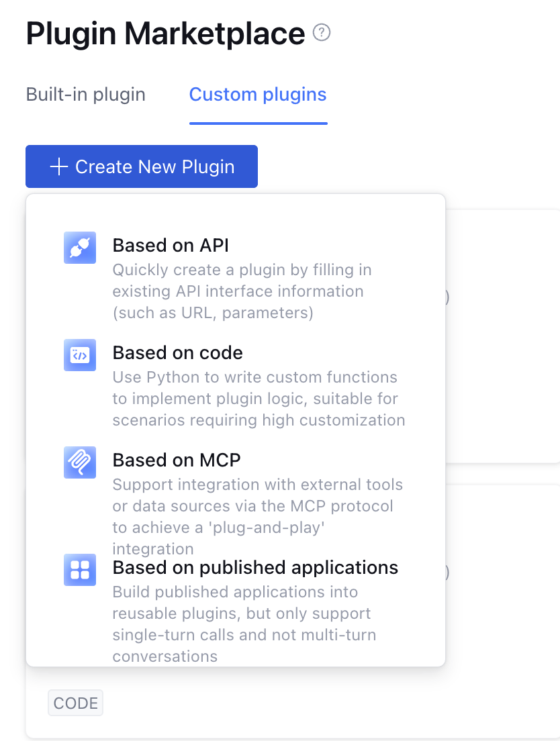This screenshot has height=741, width=560.
Task: Click the plus icon on Create button
Action: pyautogui.click(x=59, y=166)
